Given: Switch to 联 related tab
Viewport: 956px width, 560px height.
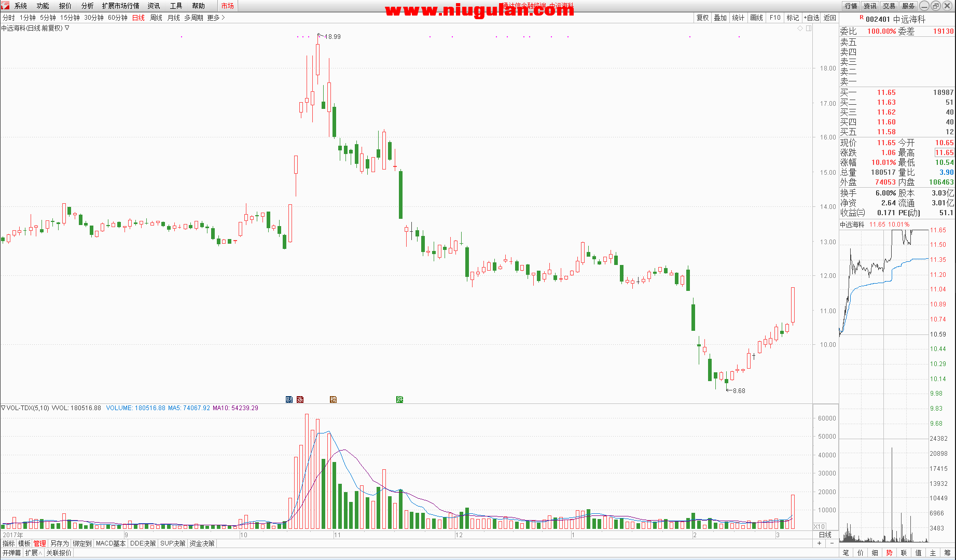Looking at the screenshot, I should click(904, 553).
